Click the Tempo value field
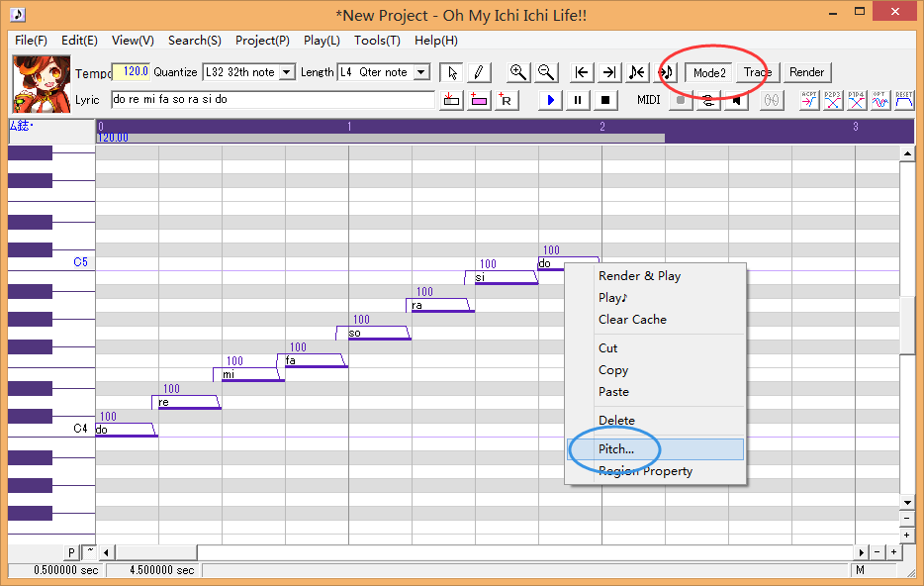This screenshot has height=586, width=924. [x=130, y=72]
